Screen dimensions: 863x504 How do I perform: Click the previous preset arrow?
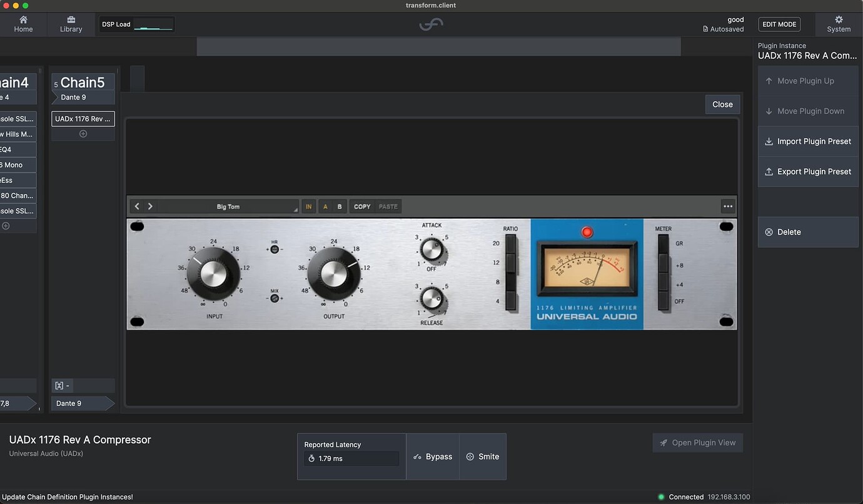pyautogui.click(x=137, y=206)
